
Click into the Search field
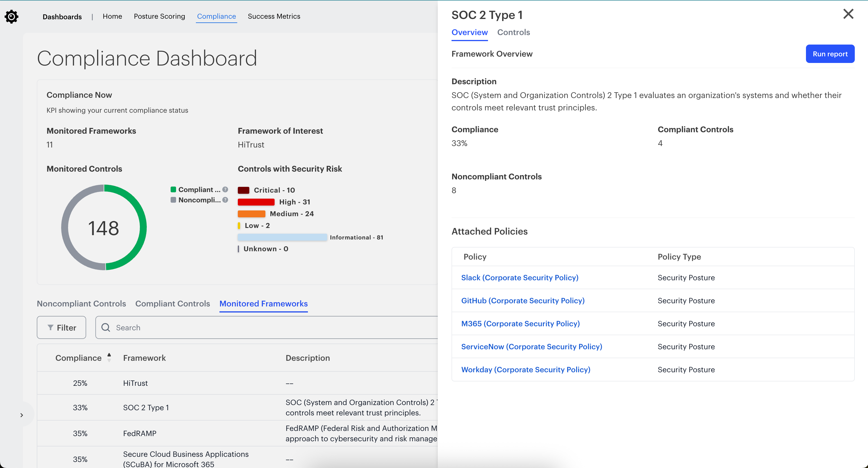pyautogui.click(x=266, y=327)
